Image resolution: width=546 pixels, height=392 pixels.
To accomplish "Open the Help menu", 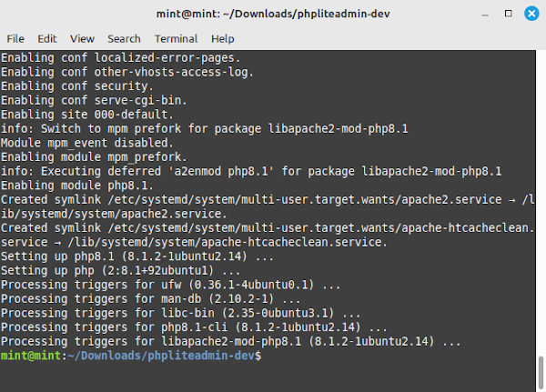I will pos(223,38).
